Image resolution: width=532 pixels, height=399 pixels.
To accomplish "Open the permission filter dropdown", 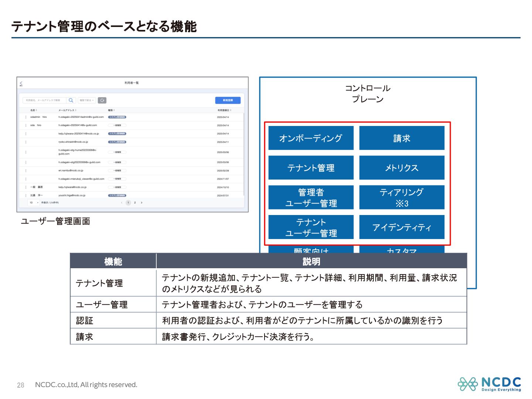I will (87, 100).
